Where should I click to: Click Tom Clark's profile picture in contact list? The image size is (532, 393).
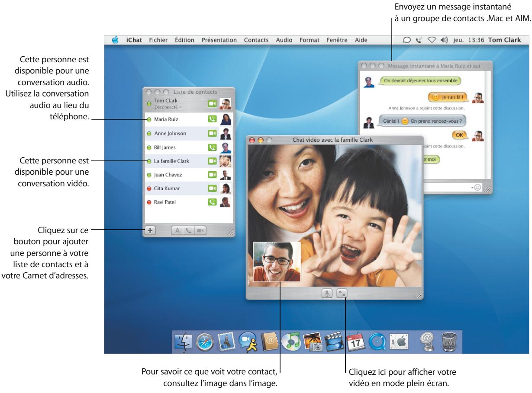pyautogui.click(x=225, y=104)
